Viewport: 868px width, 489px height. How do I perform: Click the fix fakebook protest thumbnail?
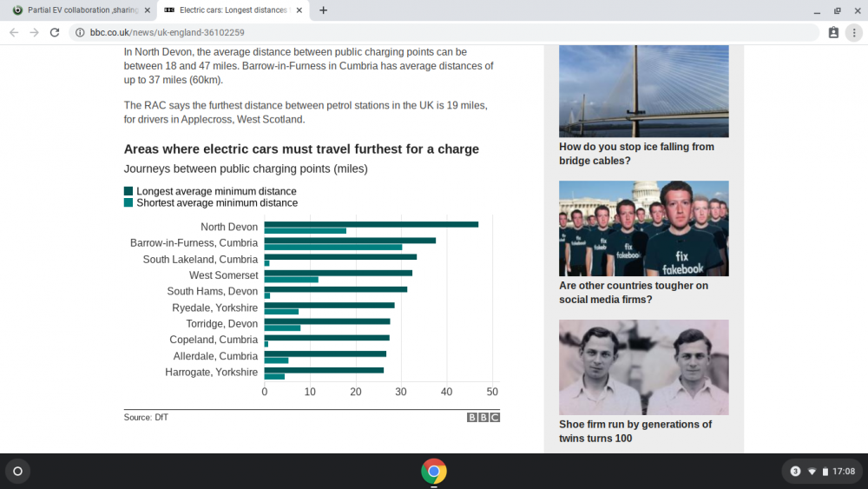coord(644,228)
